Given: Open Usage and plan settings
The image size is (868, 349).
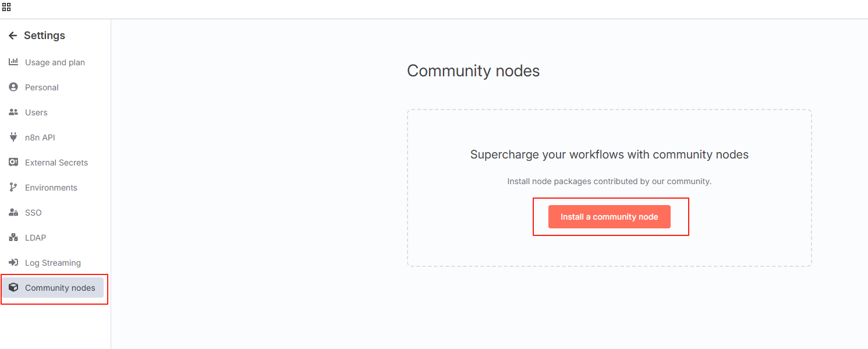Looking at the screenshot, I should click(55, 62).
